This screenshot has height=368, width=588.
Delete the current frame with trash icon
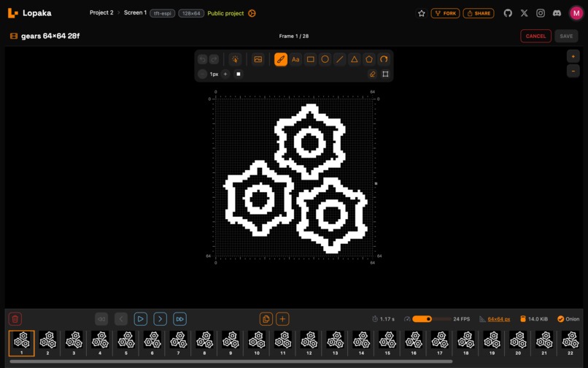[15, 319]
